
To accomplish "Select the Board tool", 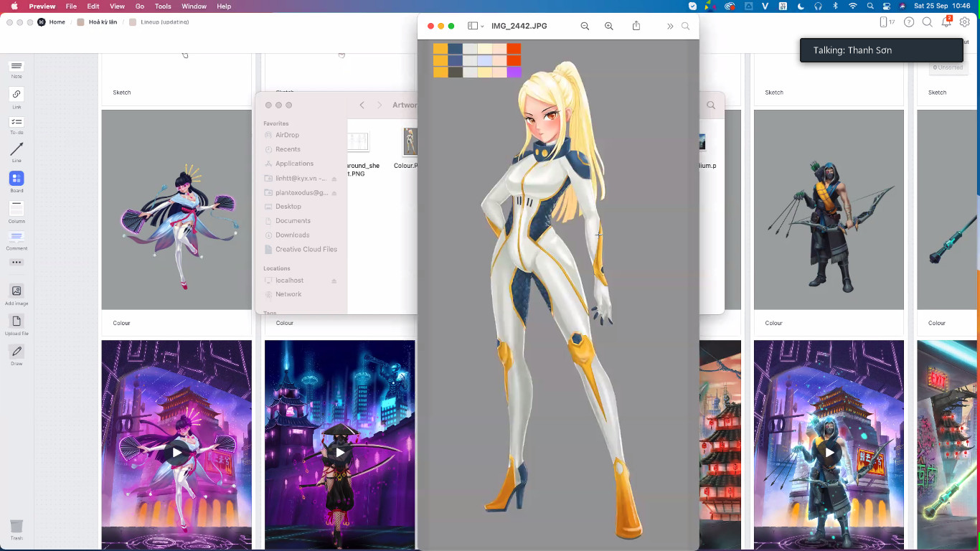I will pyautogui.click(x=17, y=178).
